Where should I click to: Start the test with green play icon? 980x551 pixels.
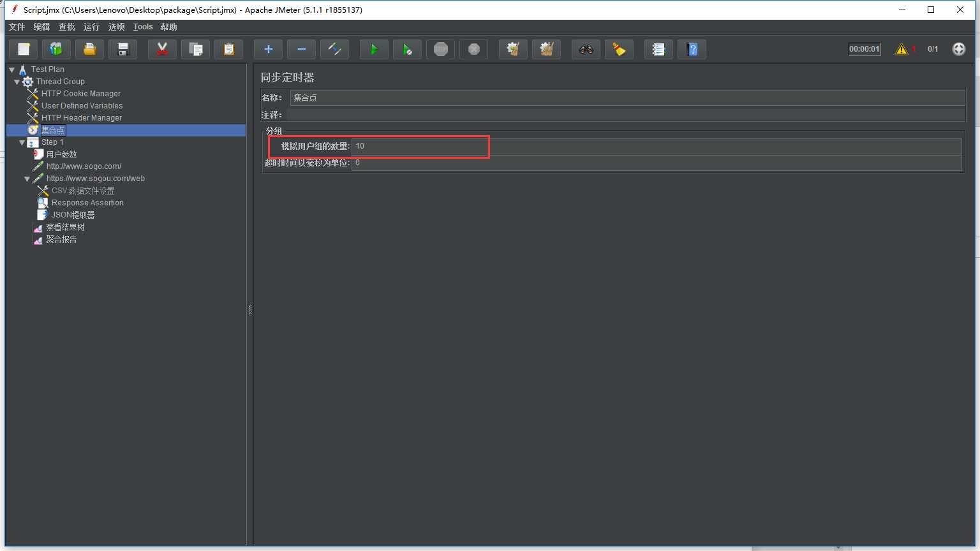click(375, 49)
